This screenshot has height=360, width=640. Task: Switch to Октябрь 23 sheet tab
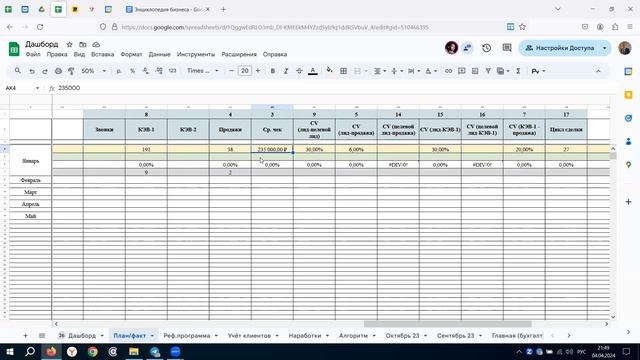click(402, 336)
